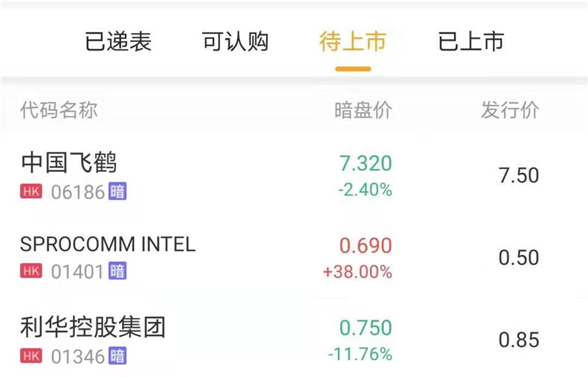Select the 暗 badge next to 01346
The height and width of the screenshot is (378, 588).
117,356
